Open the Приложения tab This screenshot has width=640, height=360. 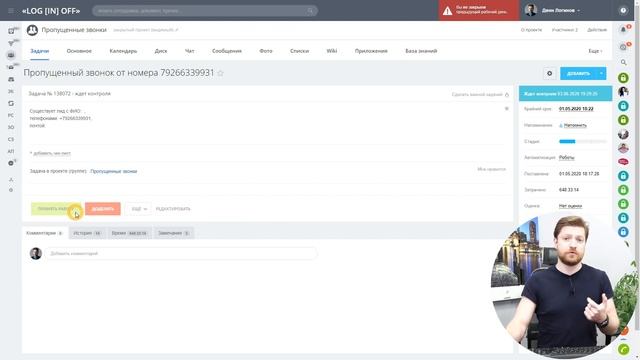(x=371, y=51)
